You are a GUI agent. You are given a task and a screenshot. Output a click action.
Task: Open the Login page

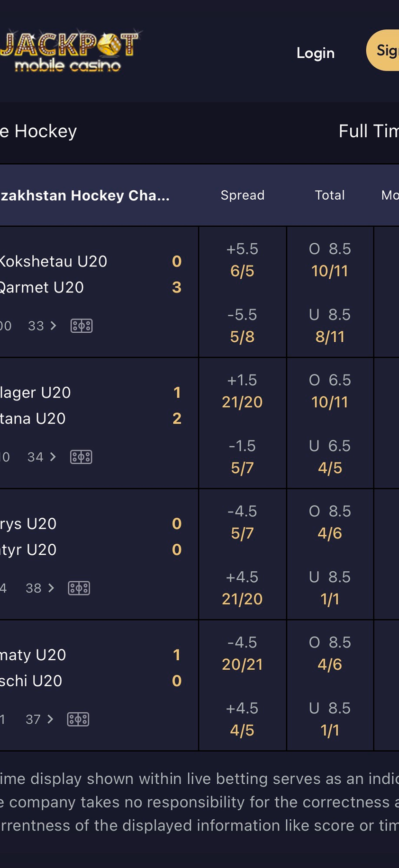[315, 53]
